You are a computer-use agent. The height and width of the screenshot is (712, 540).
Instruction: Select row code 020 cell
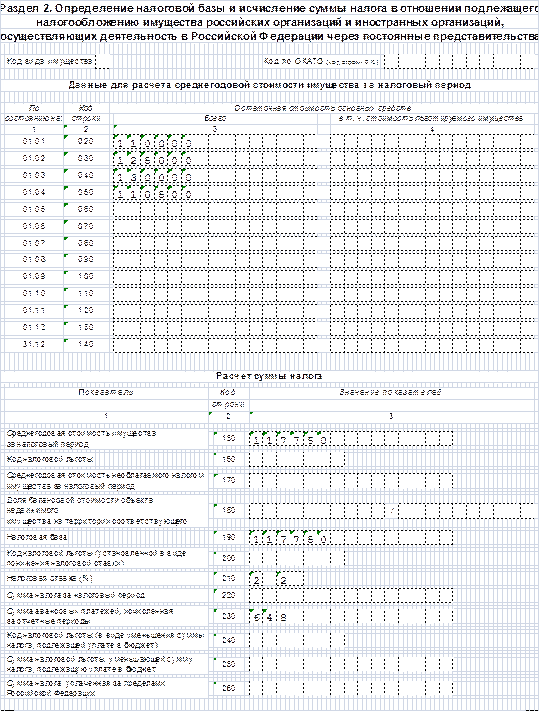tap(86, 141)
